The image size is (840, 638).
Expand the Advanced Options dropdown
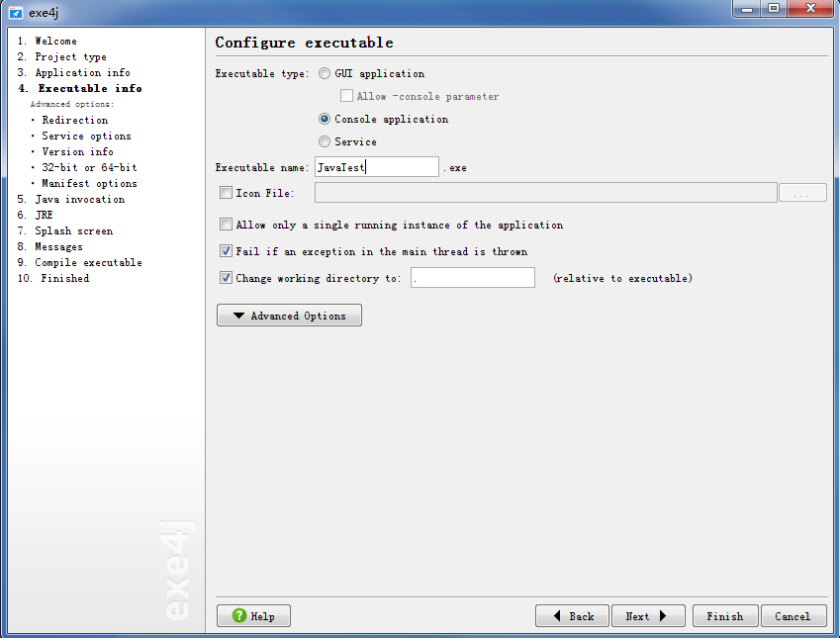tap(289, 316)
